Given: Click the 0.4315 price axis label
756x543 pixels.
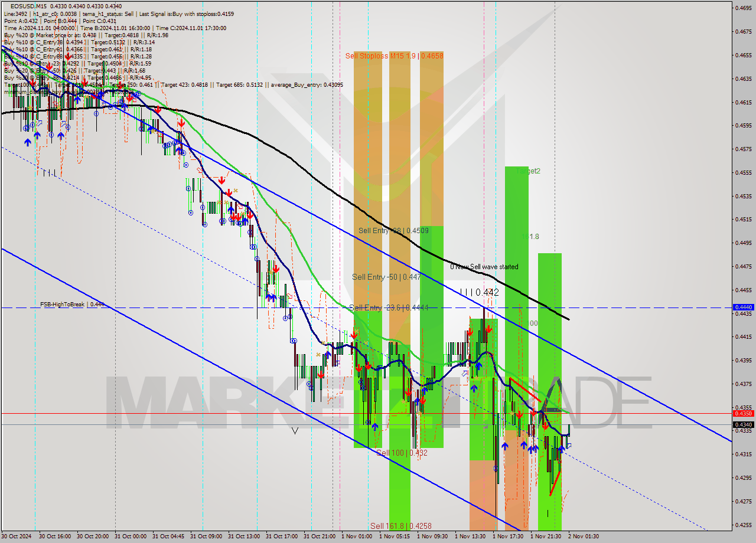Looking at the screenshot, I should point(742,454).
